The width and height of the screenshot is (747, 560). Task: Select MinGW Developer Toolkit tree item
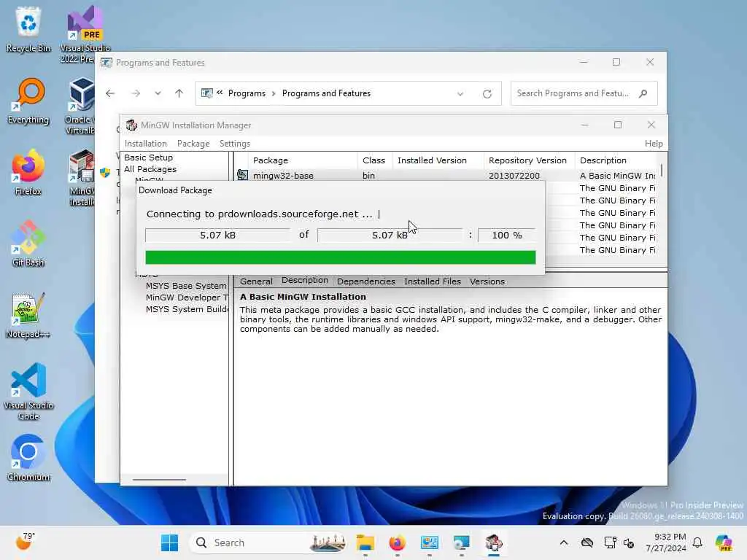(187, 297)
